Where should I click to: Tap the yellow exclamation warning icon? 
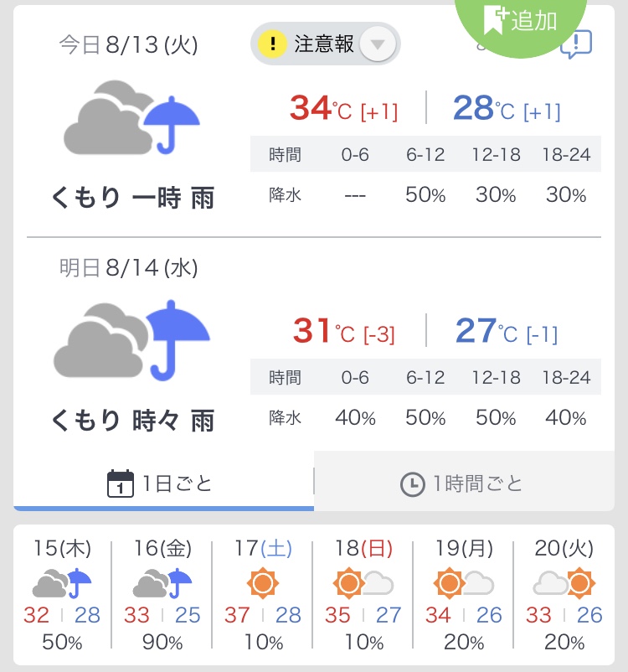[272, 44]
